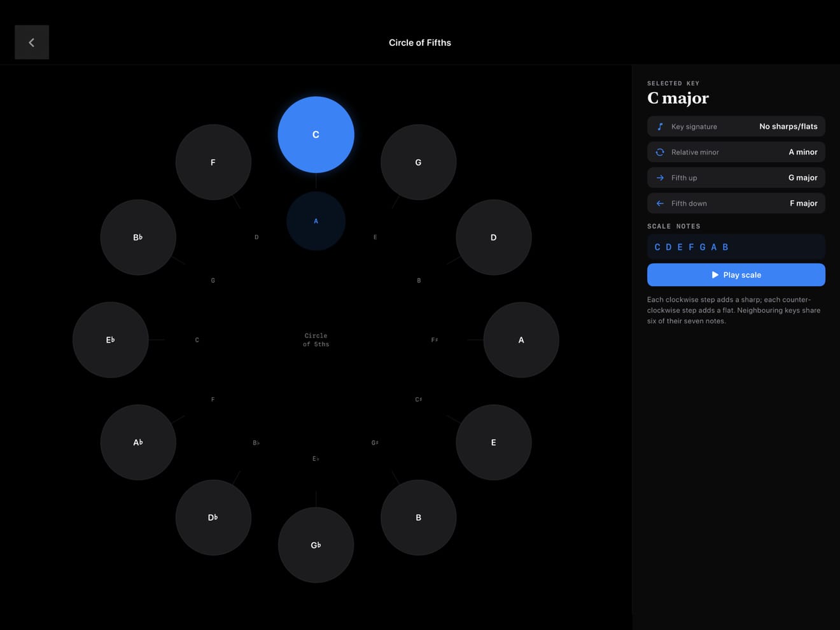The height and width of the screenshot is (630, 840).
Task: Click the key signature note icon
Action: [660, 127]
